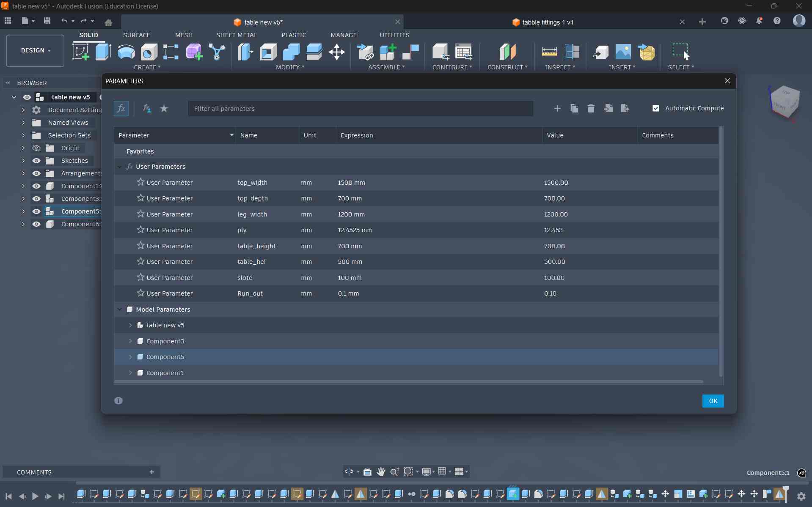The height and width of the screenshot is (507, 812).
Task: Open the Create Form tool
Action: pyautogui.click(x=194, y=52)
